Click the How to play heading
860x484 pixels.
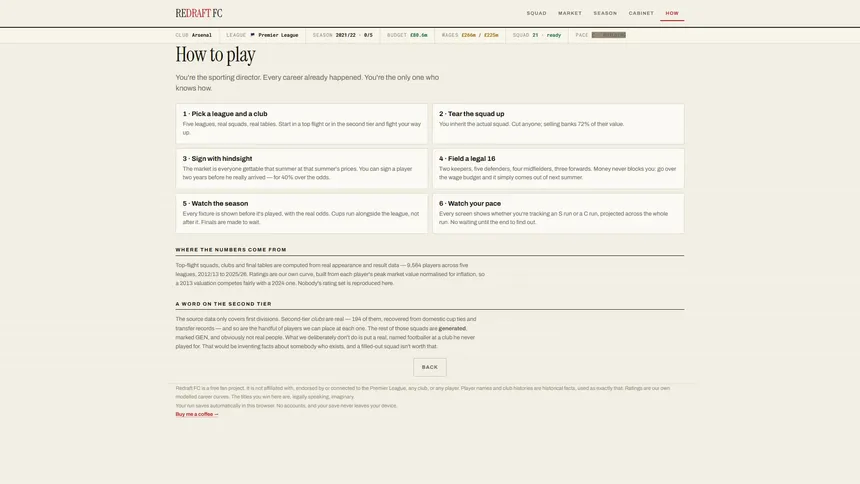pos(216,55)
